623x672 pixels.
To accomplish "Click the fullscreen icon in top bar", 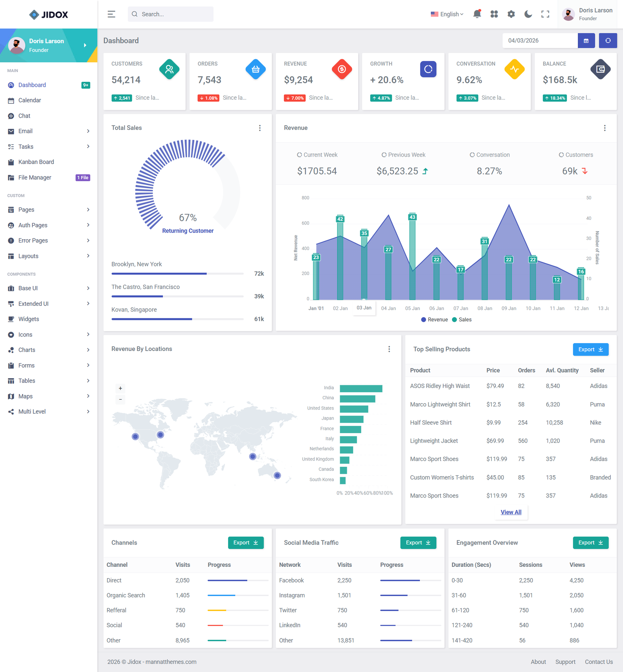I will (545, 14).
